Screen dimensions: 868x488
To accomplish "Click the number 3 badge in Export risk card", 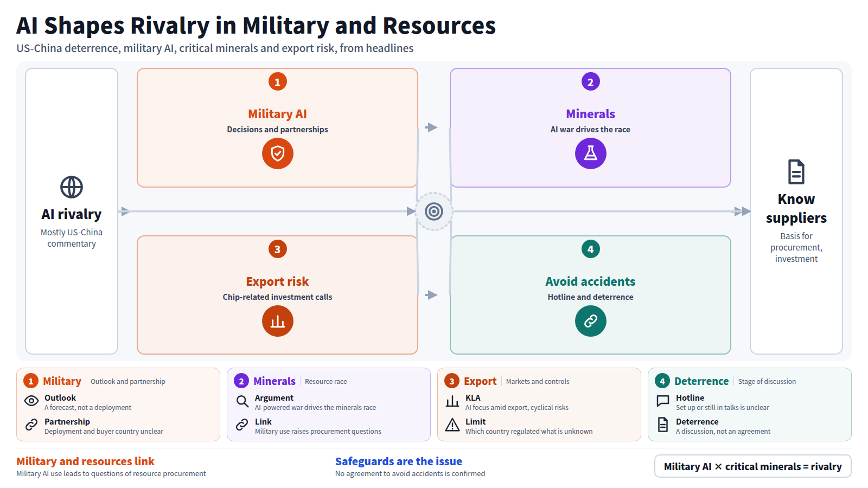I will click(x=278, y=249).
